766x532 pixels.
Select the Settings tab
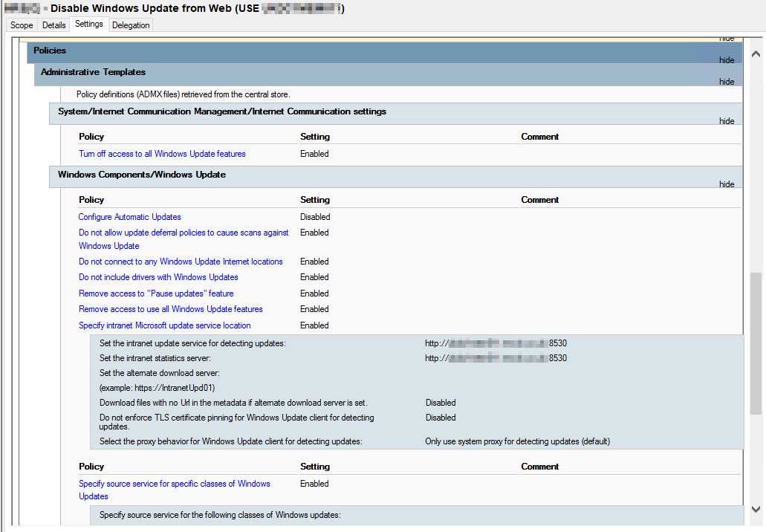coord(89,24)
